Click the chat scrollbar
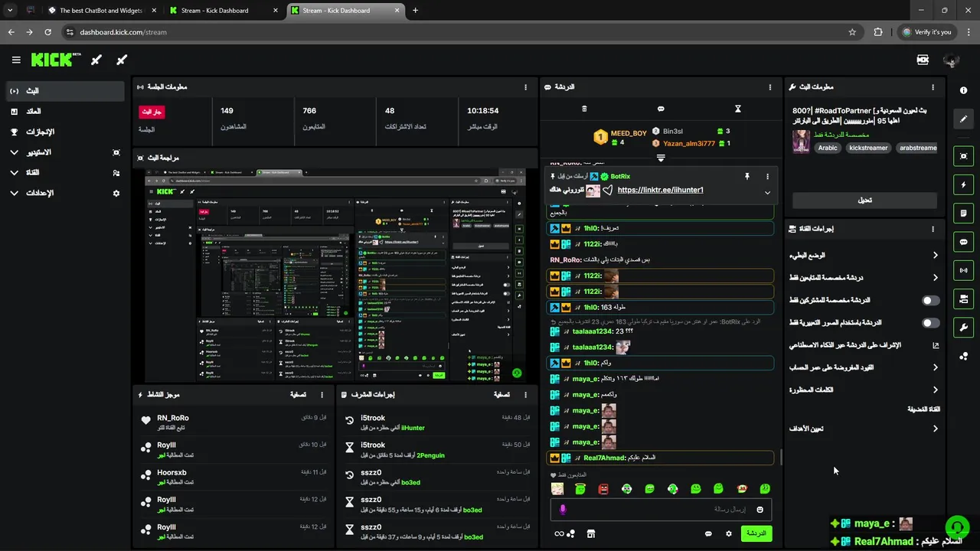Viewport: 980px width, 551px height. click(x=781, y=458)
